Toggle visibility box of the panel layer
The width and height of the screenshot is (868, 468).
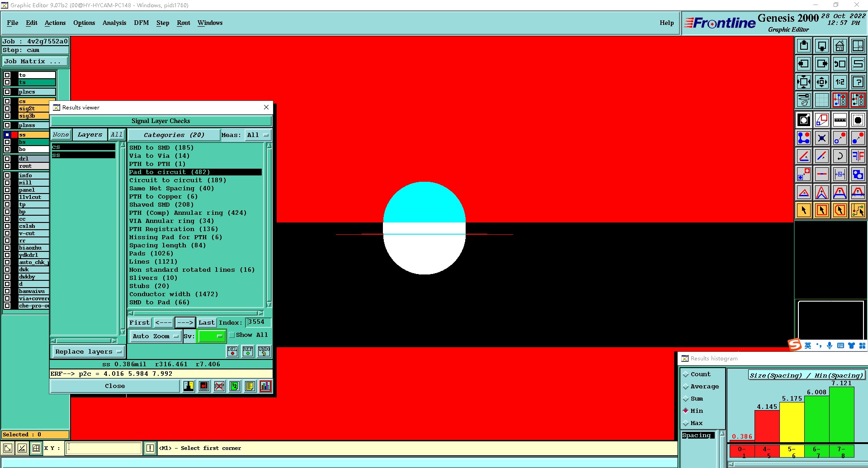(x=7, y=190)
